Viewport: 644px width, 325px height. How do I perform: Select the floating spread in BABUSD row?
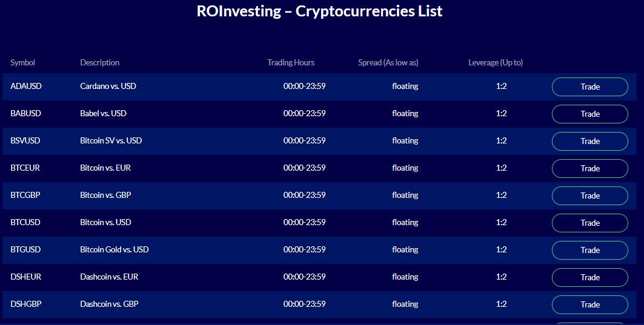(x=405, y=114)
